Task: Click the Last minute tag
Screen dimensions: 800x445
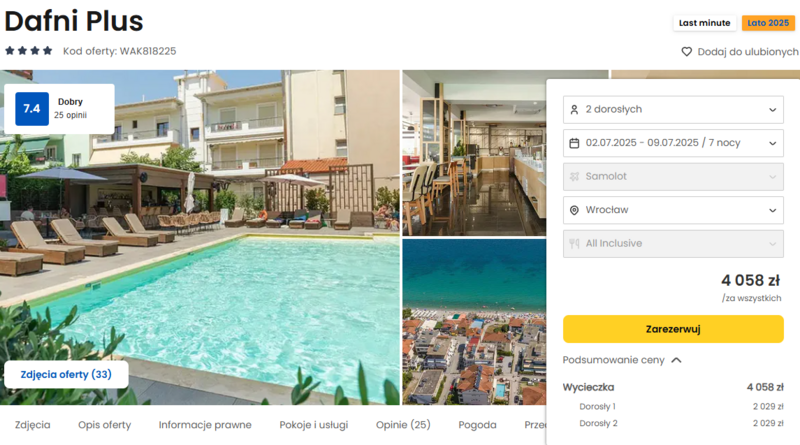Action: point(704,23)
